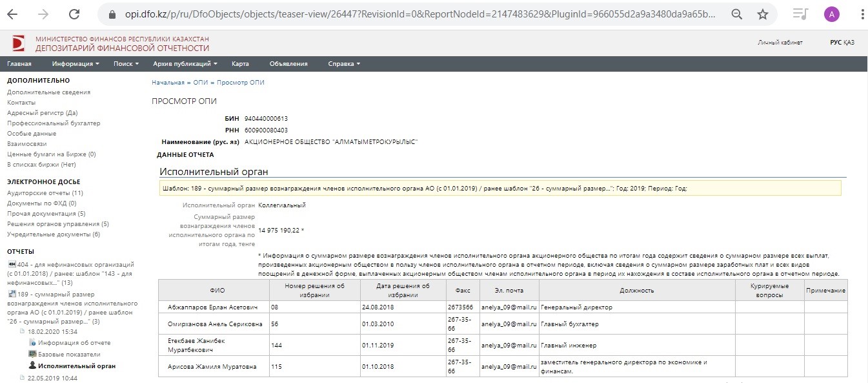Expand the Информация dropdown menu
This screenshot has height=383, width=868.
pyautogui.click(x=76, y=64)
